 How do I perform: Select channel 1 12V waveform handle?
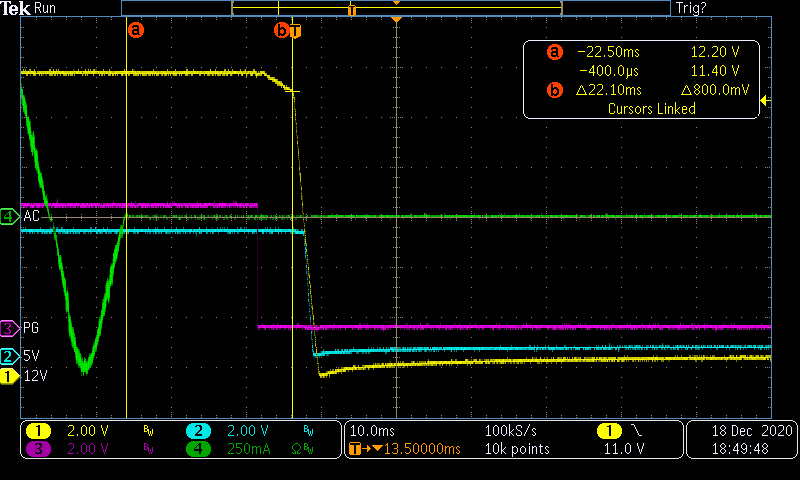pyautogui.click(x=9, y=376)
